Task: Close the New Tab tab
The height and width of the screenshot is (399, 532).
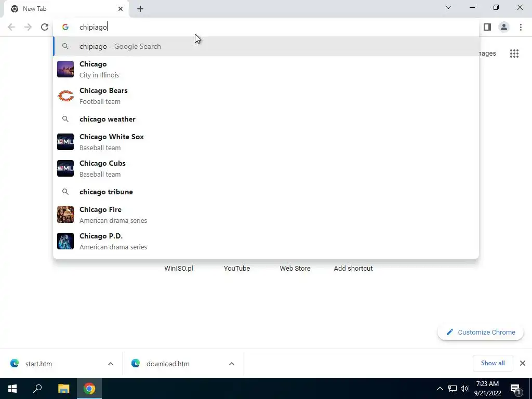Action: [x=121, y=9]
